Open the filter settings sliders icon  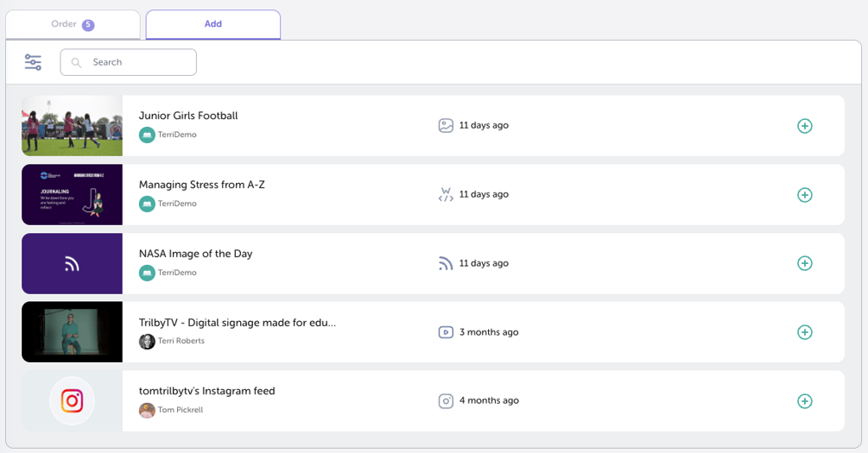coord(33,62)
